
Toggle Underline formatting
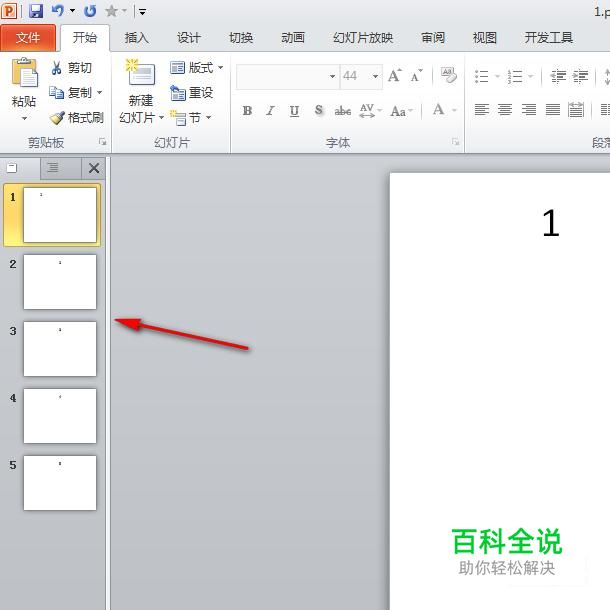pos(294,111)
